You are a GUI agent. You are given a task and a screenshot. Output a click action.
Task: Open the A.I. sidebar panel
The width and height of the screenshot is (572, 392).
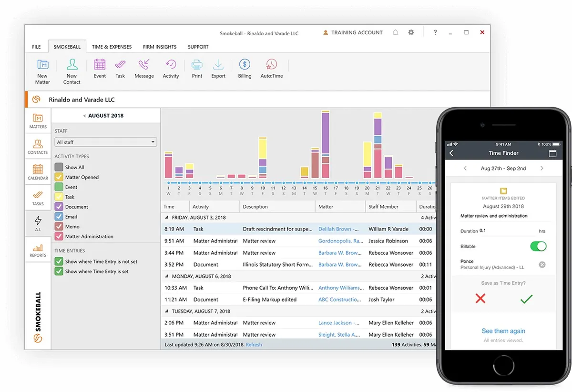coord(38,223)
